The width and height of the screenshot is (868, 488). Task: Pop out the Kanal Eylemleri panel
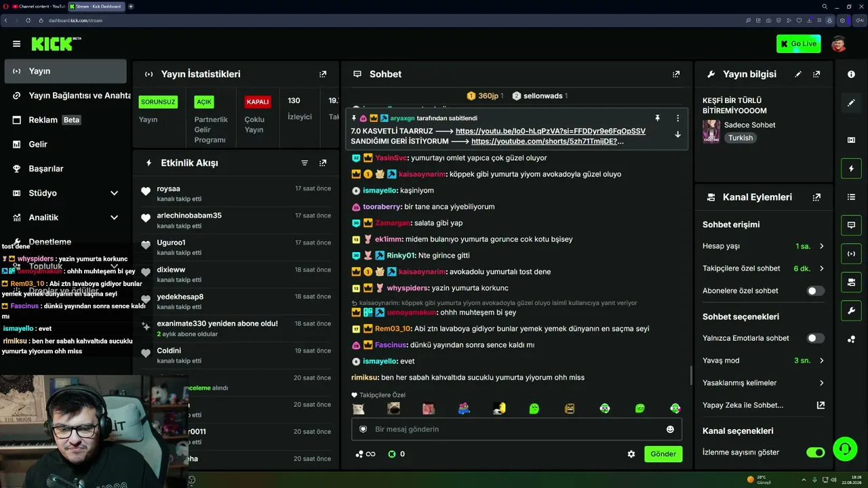coord(816,197)
